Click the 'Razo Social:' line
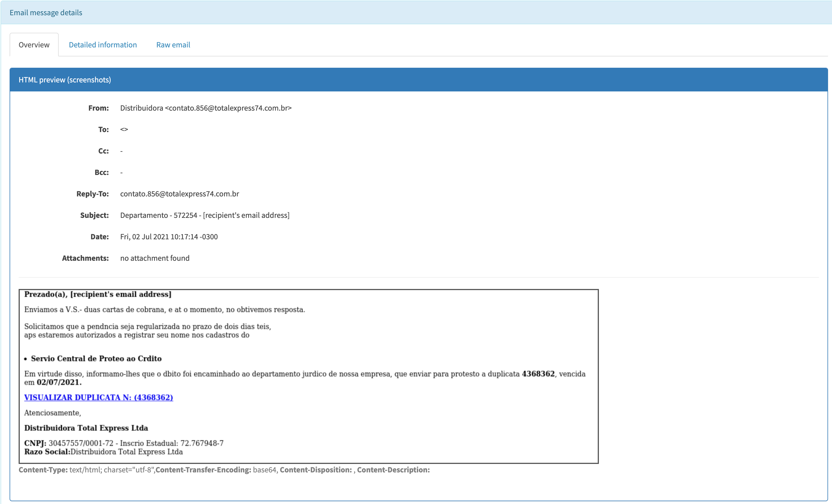 click(x=103, y=452)
